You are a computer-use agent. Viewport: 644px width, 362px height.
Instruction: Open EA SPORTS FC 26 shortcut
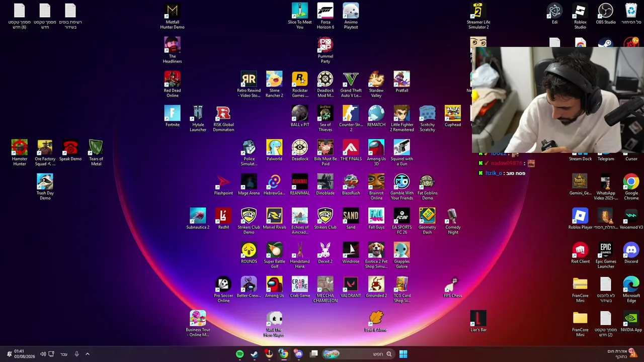[402, 221]
